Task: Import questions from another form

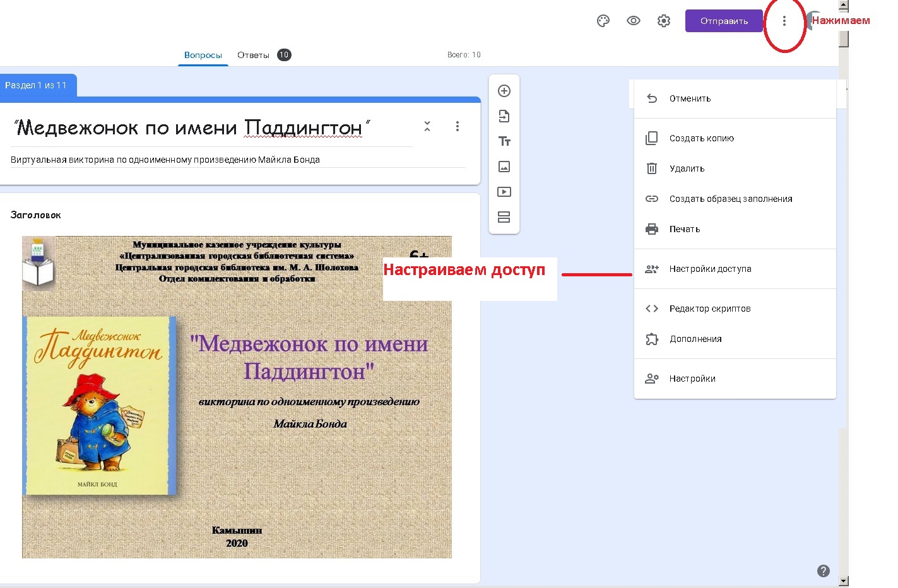Action: 504,116
